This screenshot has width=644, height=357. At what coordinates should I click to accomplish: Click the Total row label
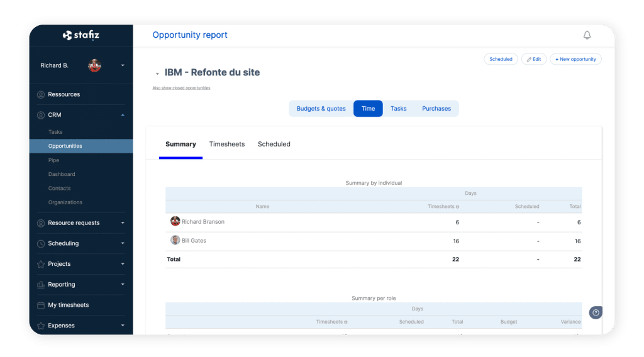click(174, 260)
